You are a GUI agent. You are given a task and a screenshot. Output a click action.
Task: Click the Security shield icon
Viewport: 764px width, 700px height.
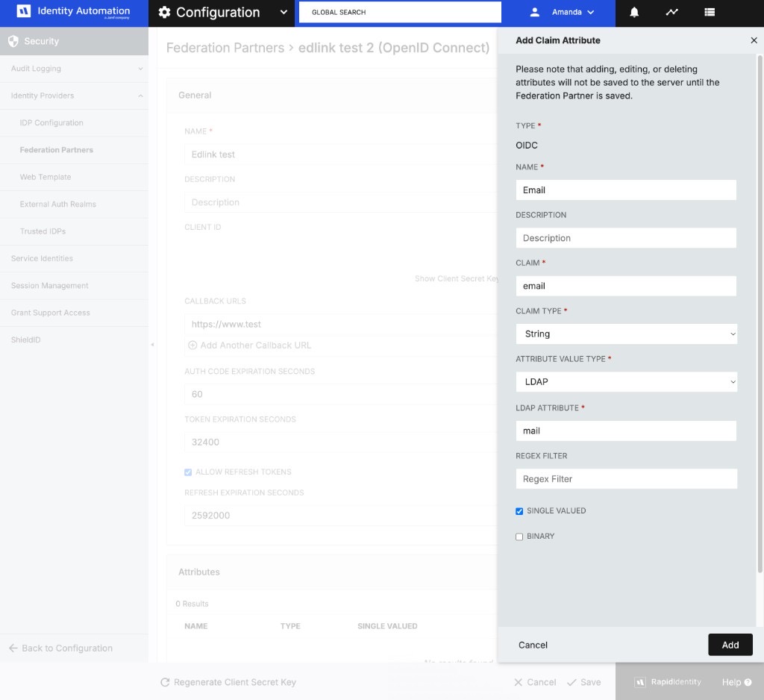click(x=13, y=41)
